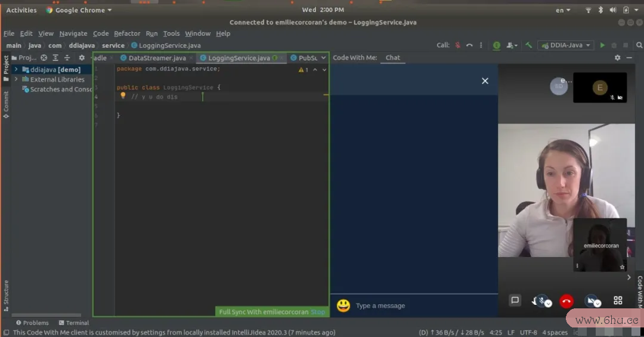The height and width of the screenshot is (337, 644).
Task: Open Code menu
Action: (101, 33)
